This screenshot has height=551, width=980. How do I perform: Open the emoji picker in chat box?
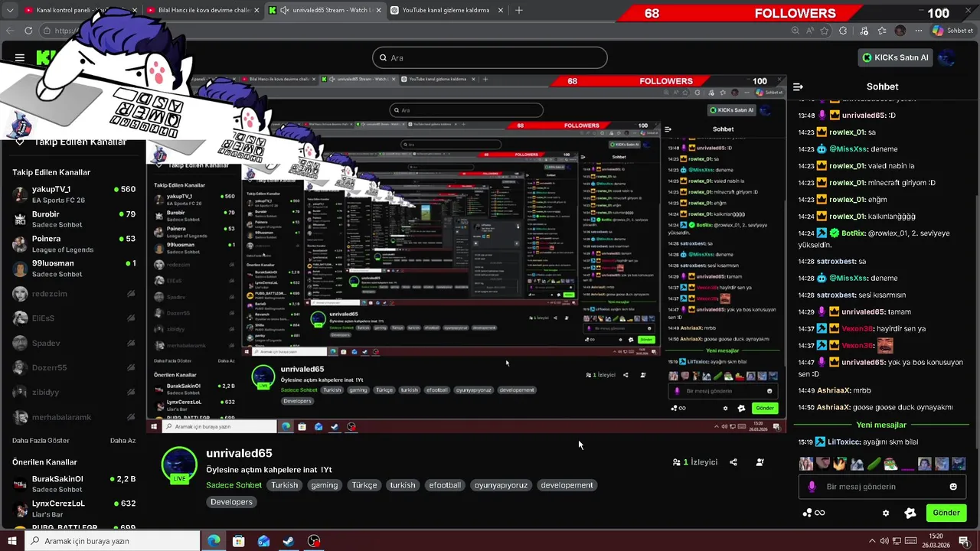click(x=953, y=487)
